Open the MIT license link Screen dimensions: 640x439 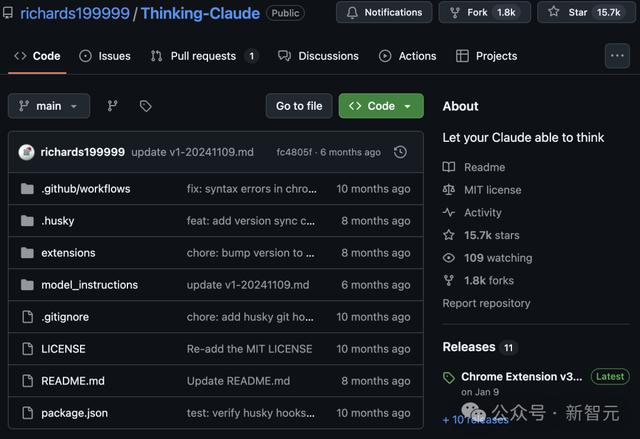492,190
